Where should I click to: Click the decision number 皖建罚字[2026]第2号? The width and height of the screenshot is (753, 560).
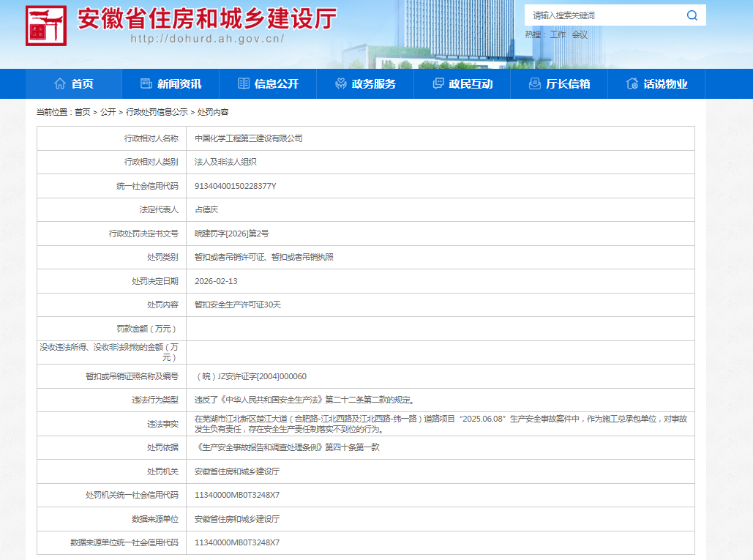(x=231, y=234)
